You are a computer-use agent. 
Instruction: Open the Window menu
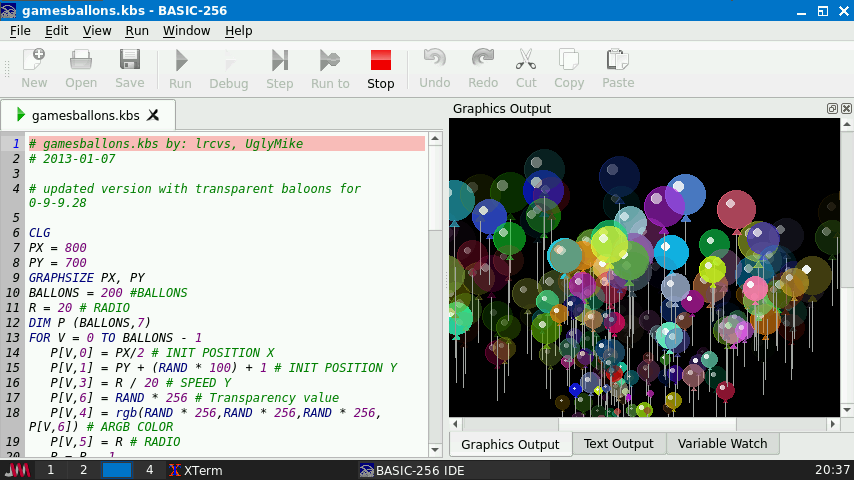(x=186, y=30)
